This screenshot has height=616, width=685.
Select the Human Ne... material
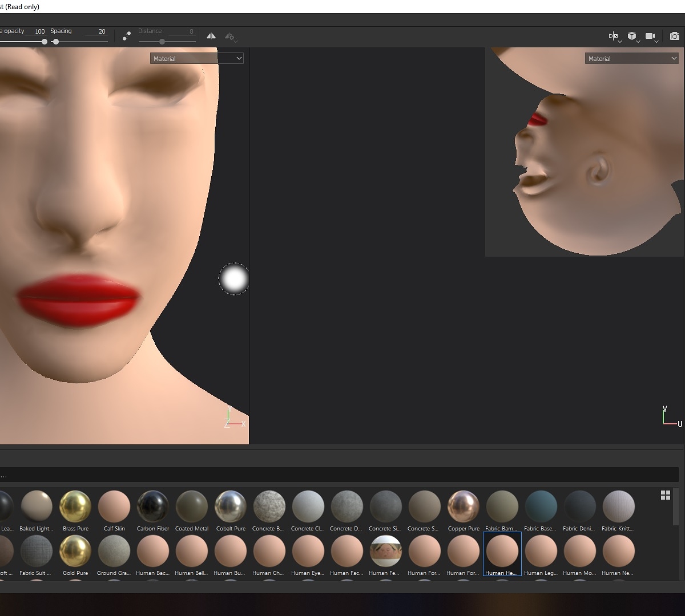(619, 556)
